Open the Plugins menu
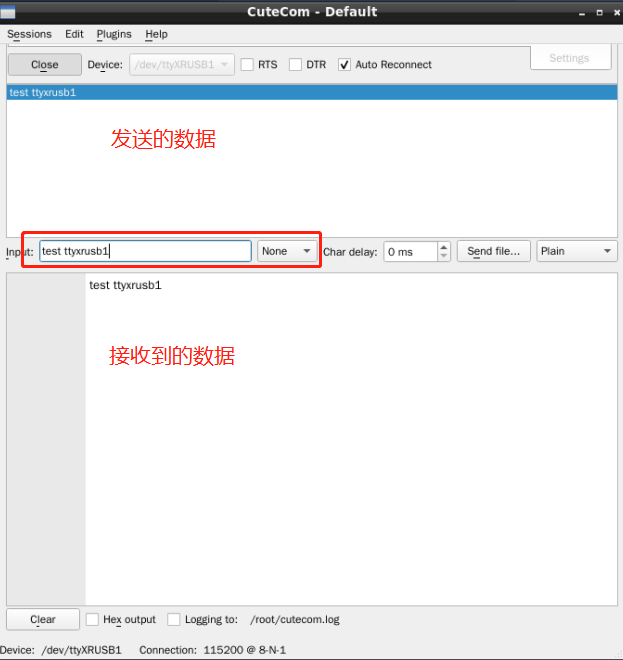623x660 pixels. (114, 34)
